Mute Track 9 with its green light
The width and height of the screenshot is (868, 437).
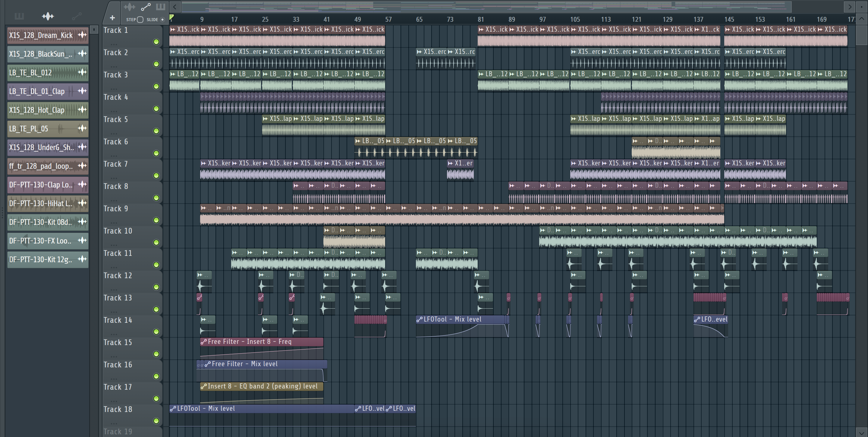point(156,220)
